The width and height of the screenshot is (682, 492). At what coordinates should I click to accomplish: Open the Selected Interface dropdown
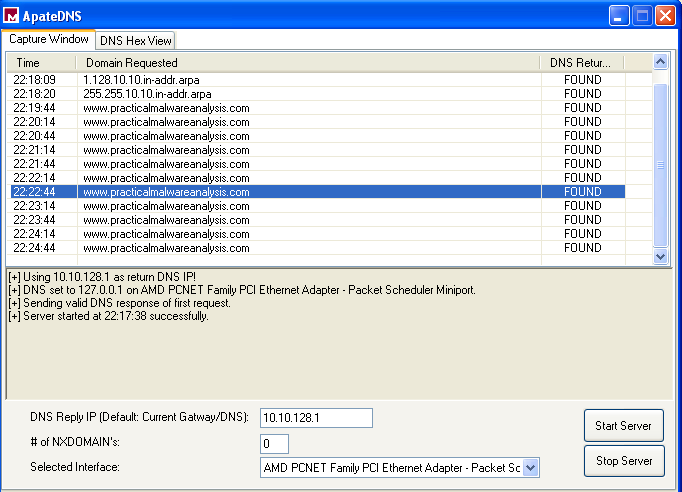click(531, 467)
